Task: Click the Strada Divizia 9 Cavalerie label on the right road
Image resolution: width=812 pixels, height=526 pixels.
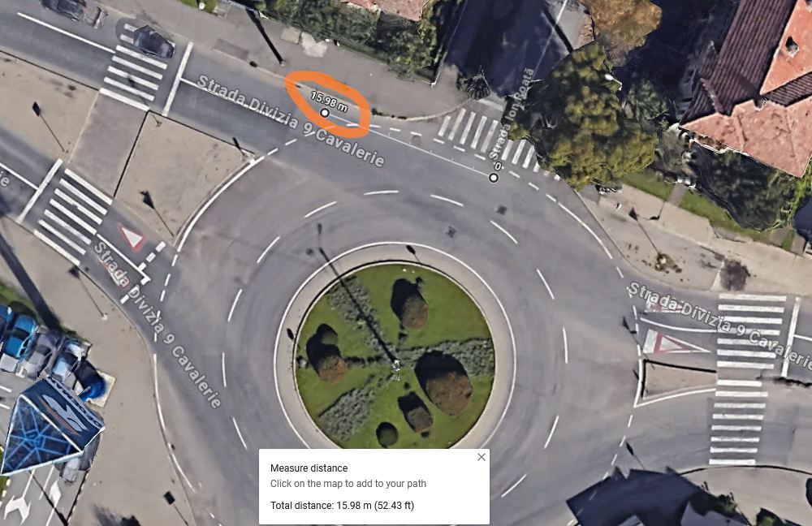Action: (719, 326)
